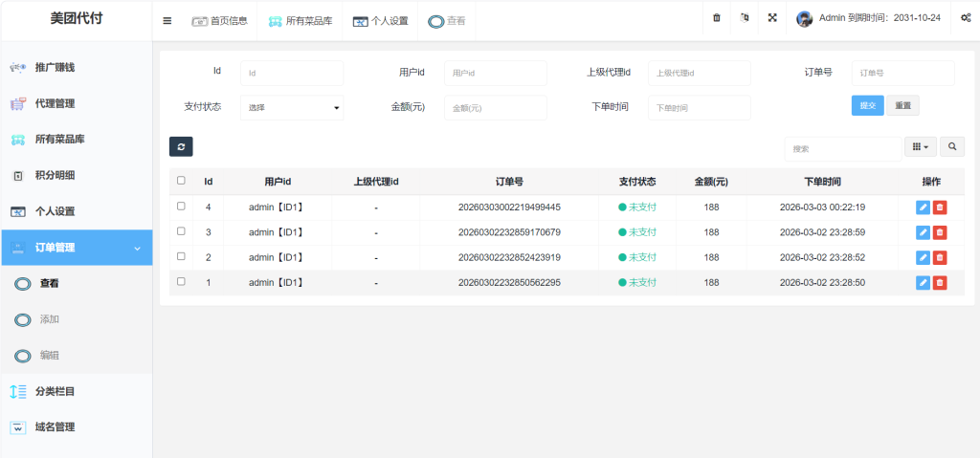The width and height of the screenshot is (980, 458).
Task: Click the dark refresh button above table
Action: 181,146
